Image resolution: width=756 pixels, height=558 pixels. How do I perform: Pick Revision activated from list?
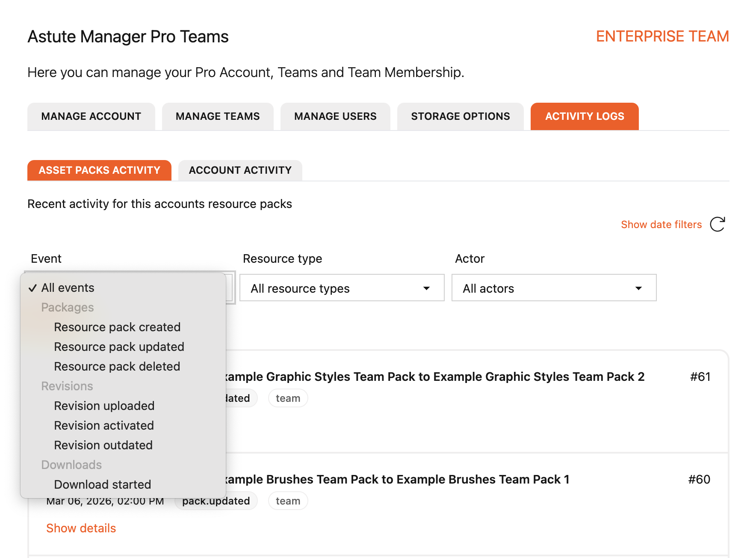[103, 425]
